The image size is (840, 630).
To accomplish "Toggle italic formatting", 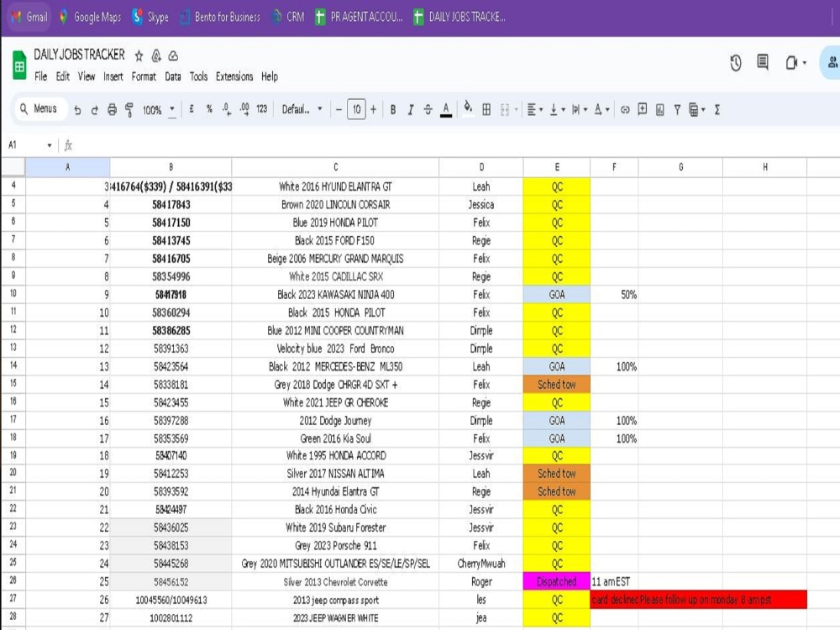I will coord(411,110).
